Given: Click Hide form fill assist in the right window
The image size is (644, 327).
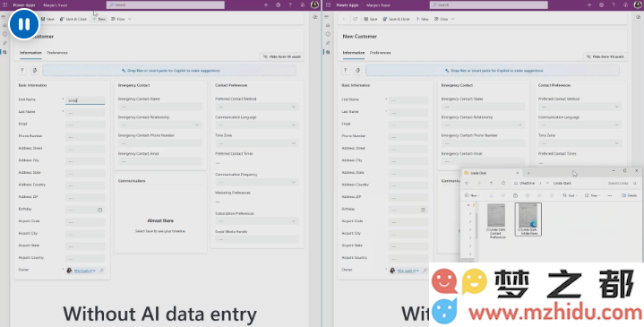Looking at the screenshot, I should point(605,56).
